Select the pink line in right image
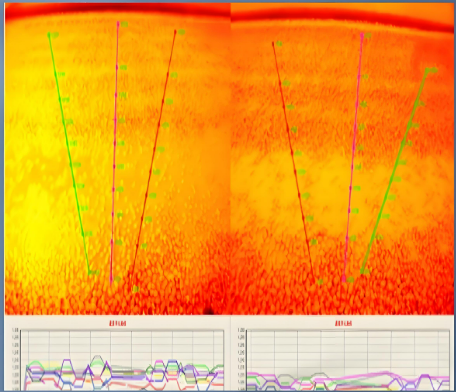The height and width of the screenshot is (392, 456). click(353, 157)
